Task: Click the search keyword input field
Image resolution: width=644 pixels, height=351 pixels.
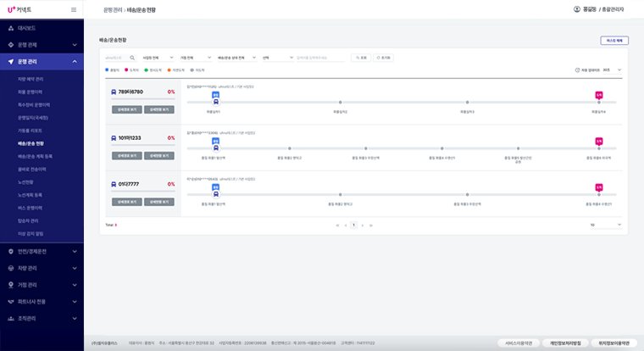Action: [x=320, y=58]
